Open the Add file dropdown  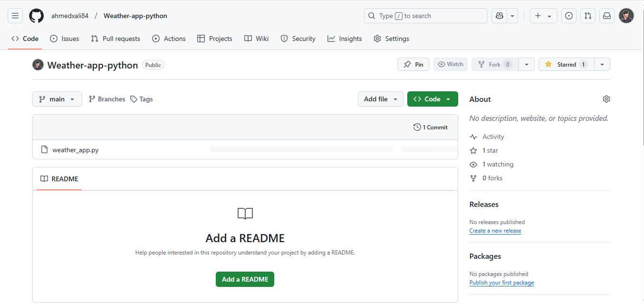[x=380, y=99]
